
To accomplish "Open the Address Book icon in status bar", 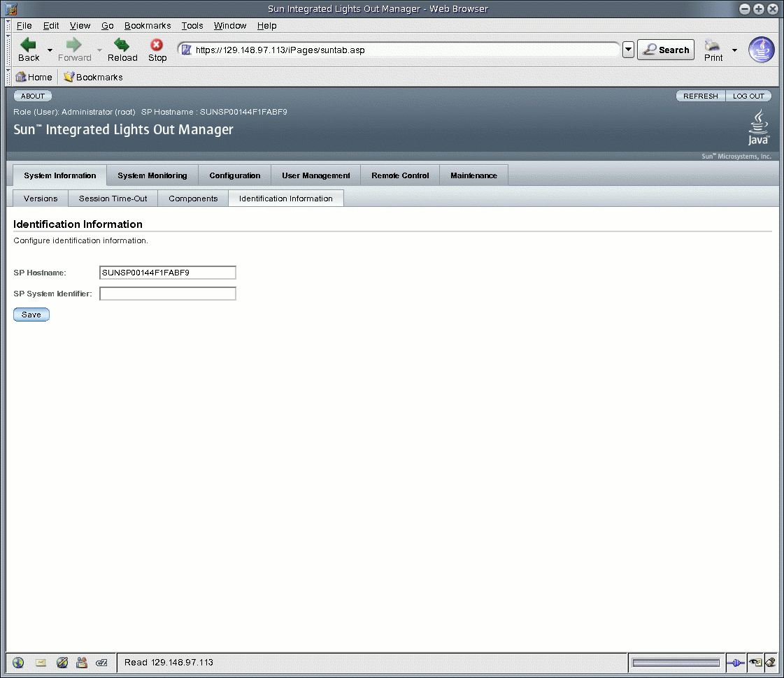I will pyautogui.click(x=82, y=663).
